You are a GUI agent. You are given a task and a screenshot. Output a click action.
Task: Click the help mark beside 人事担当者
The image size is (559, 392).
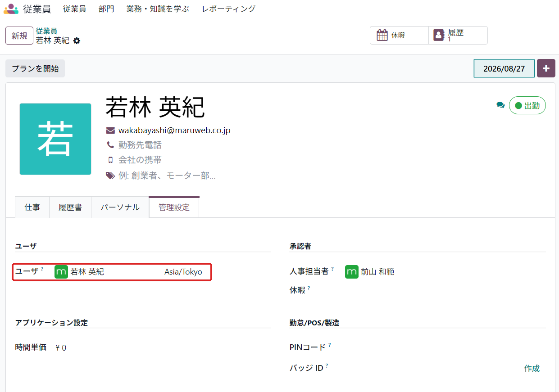pos(332,269)
